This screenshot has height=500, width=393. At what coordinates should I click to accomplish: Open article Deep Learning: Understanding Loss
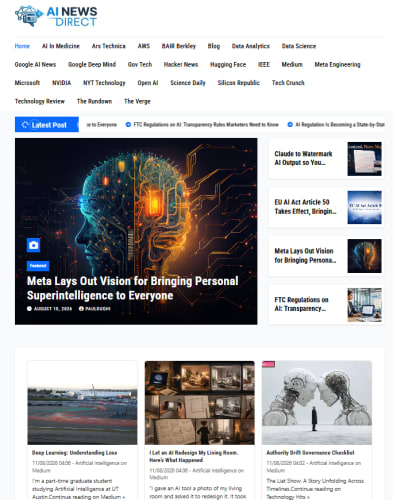(x=74, y=453)
